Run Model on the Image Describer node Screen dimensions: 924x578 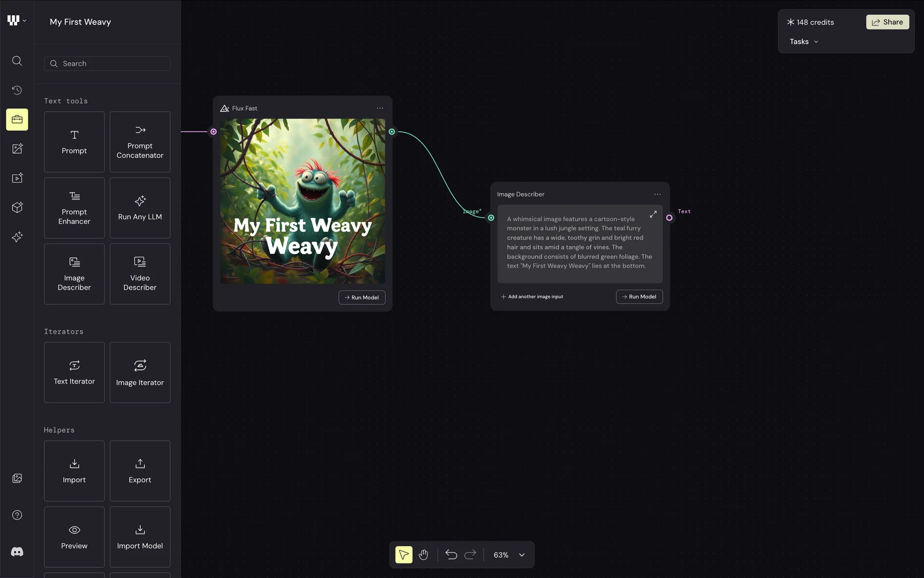point(639,297)
